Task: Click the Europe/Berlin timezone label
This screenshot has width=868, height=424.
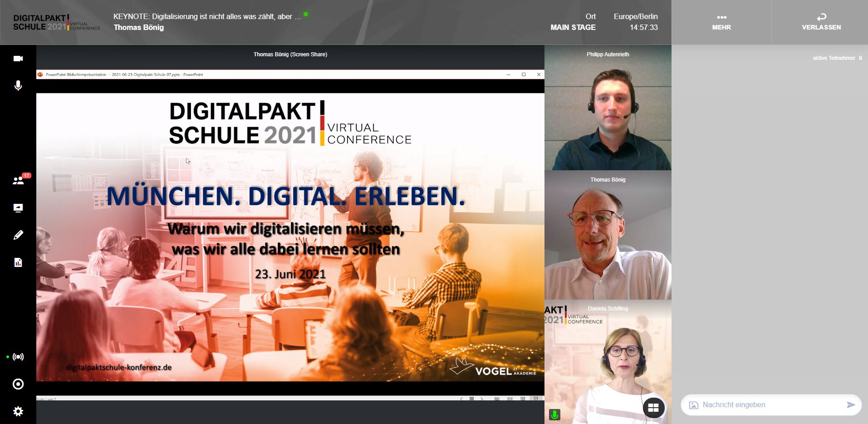Action: 636,16
